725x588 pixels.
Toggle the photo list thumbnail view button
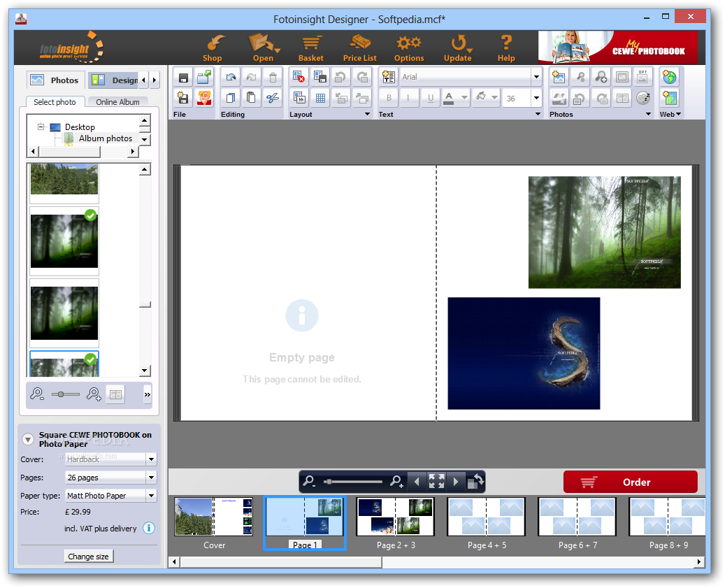[x=115, y=394]
